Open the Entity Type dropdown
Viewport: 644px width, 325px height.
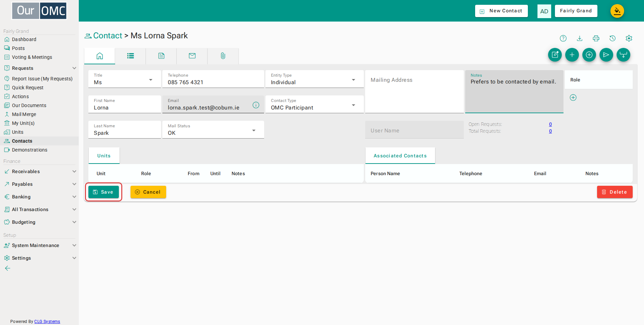(x=314, y=79)
